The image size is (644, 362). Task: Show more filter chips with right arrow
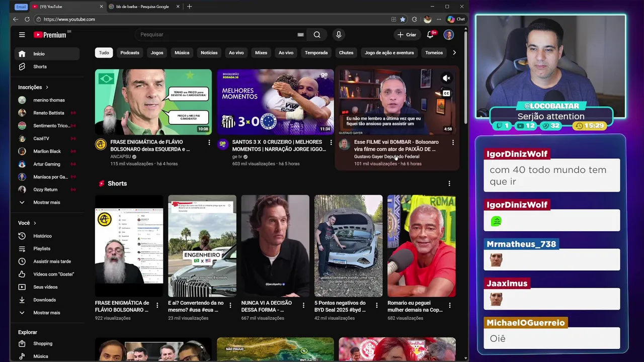tap(454, 53)
